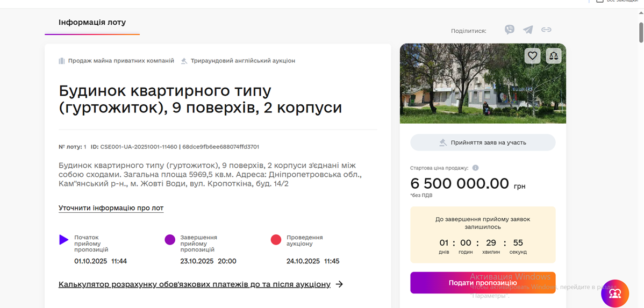Viewport: 644px width, 308px height.
Task: Share the lot via Viber icon
Action: [x=510, y=30]
